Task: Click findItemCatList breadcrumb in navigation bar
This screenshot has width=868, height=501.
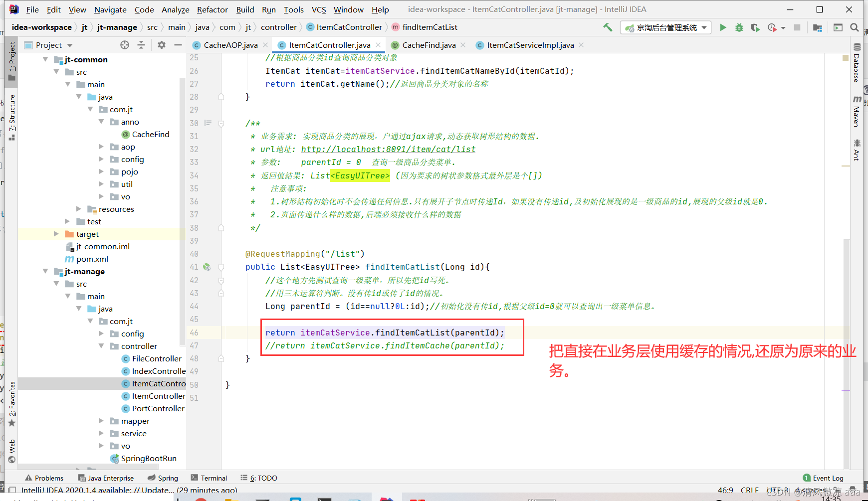Action: click(x=425, y=27)
